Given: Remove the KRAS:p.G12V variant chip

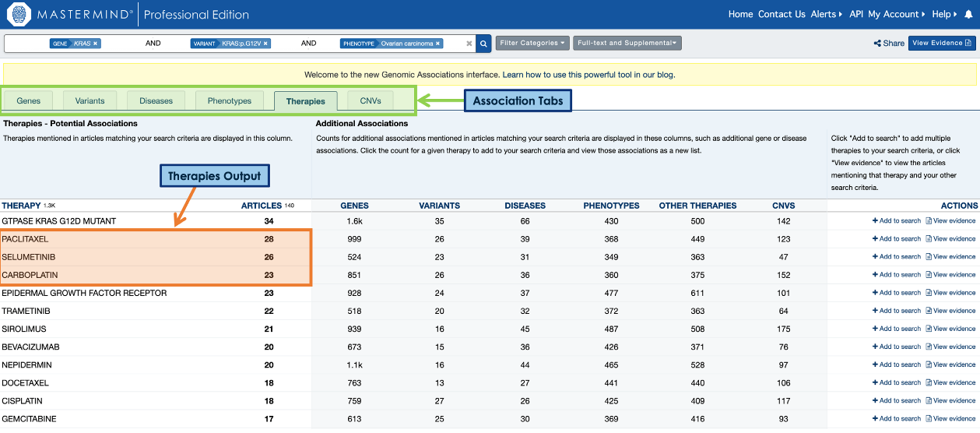Looking at the screenshot, I should click(x=265, y=44).
